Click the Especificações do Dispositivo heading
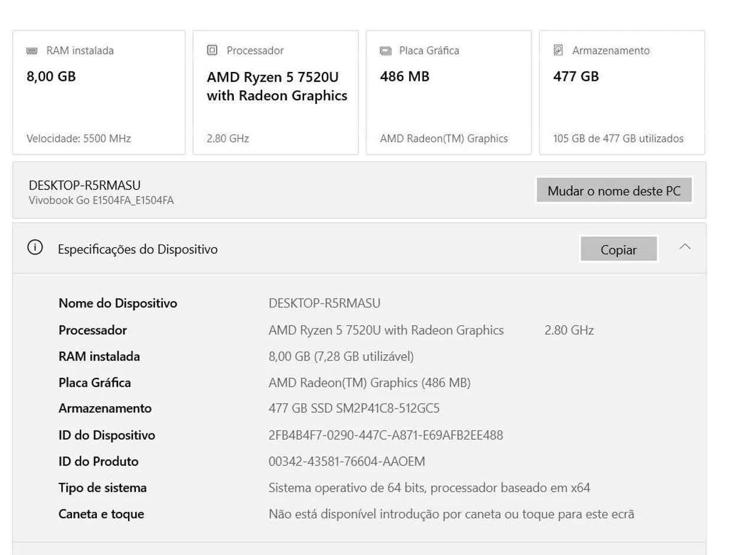 point(138,250)
